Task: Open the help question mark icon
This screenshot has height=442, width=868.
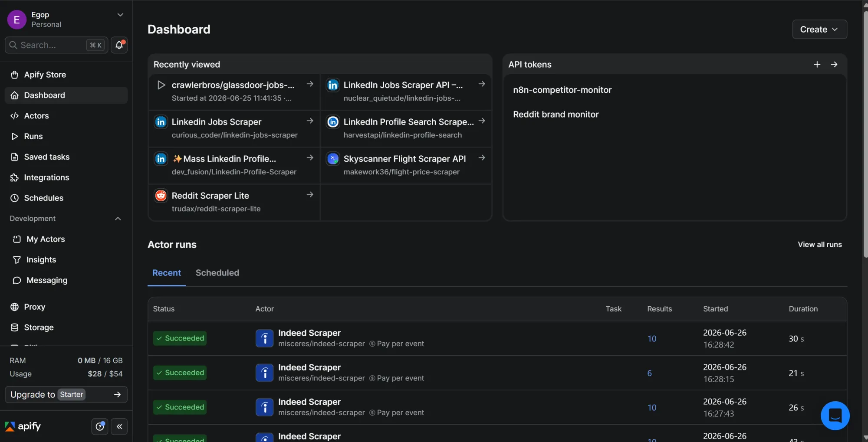Action: (x=100, y=426)
